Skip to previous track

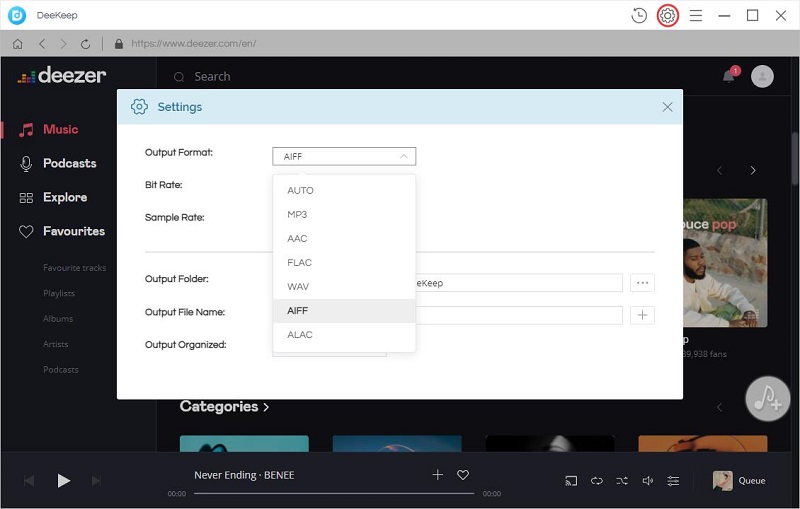click(29, 480)
